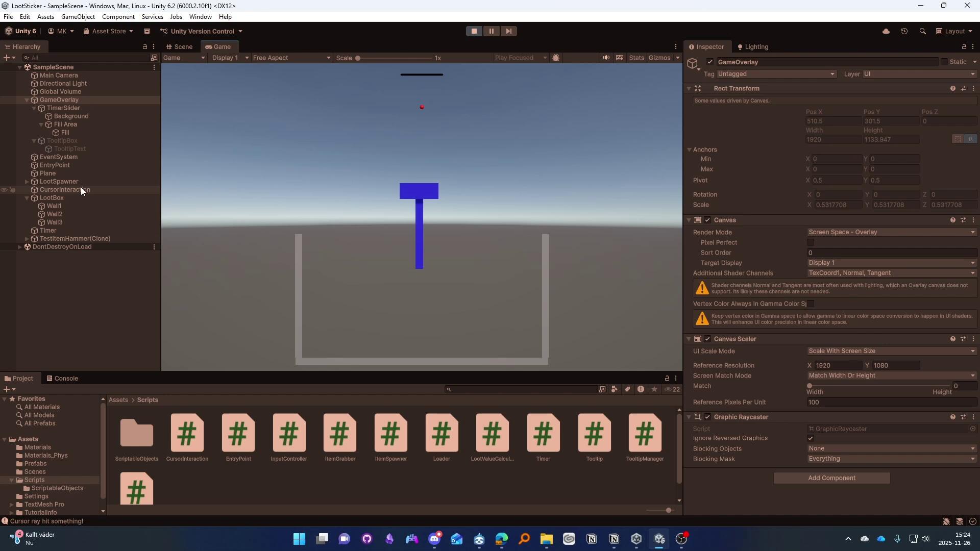The height and width of the screenshot is (551, 980).
Task: Collapse the Rect Transform component
Action: pyautogui.click(x=689, y=88)
